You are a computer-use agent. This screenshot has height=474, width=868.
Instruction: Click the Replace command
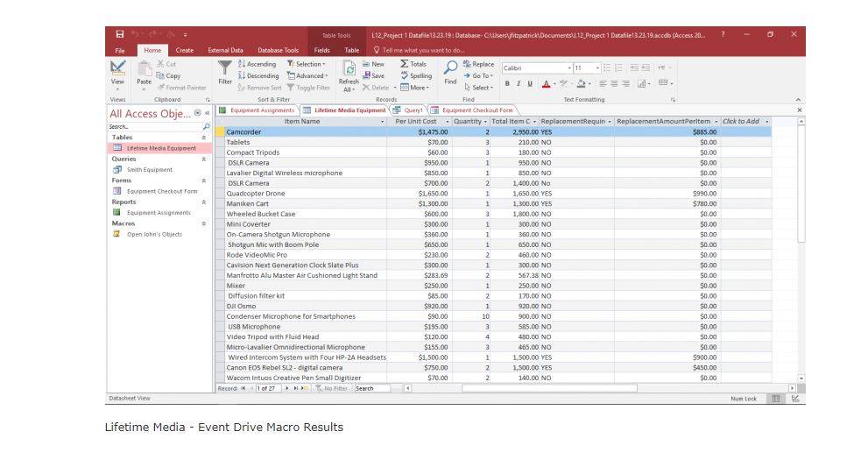[x=478, y=64]
